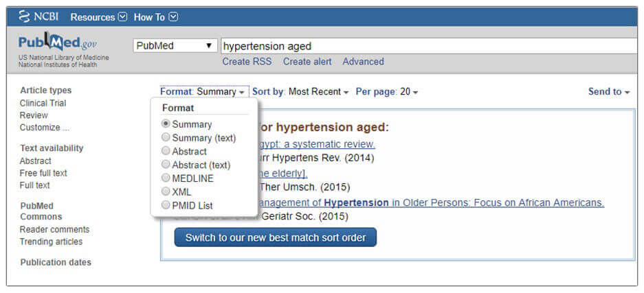Click the PubMed.gov logo

(58, 43)
